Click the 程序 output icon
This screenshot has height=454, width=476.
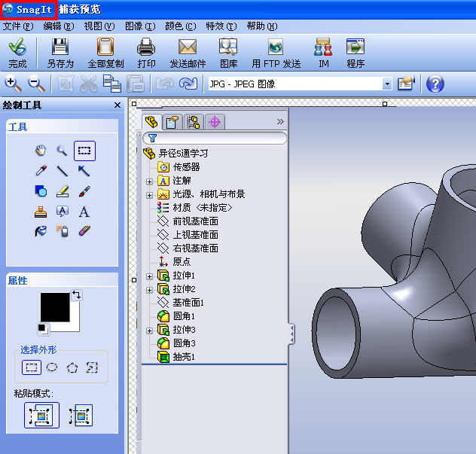[x=355, y=47]
